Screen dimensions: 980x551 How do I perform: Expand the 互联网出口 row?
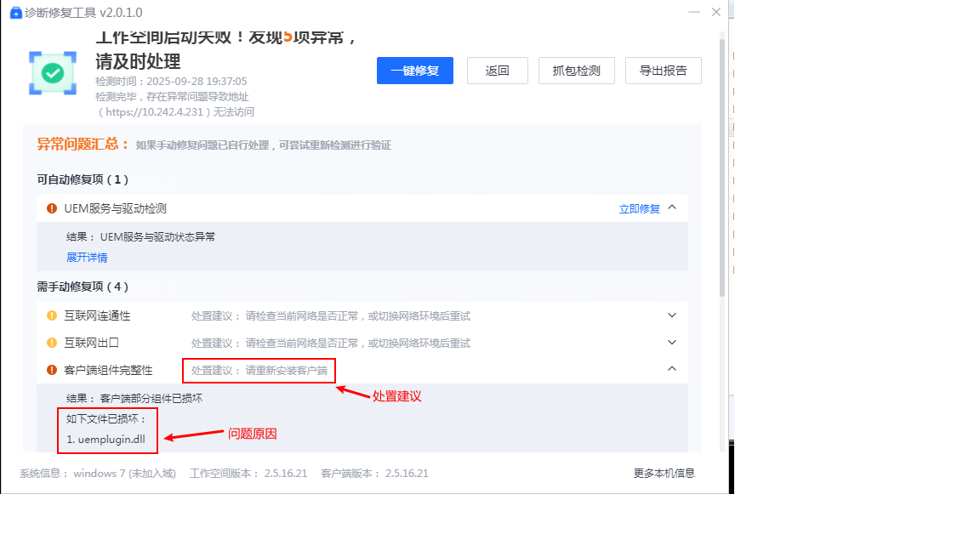click(x=672, y=343)
